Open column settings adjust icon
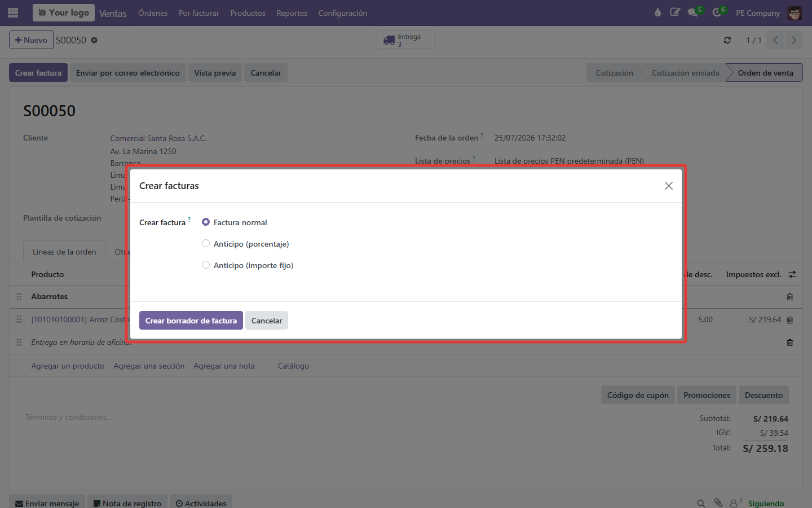This screenshot has width=812, height=508. coord(792,274)
